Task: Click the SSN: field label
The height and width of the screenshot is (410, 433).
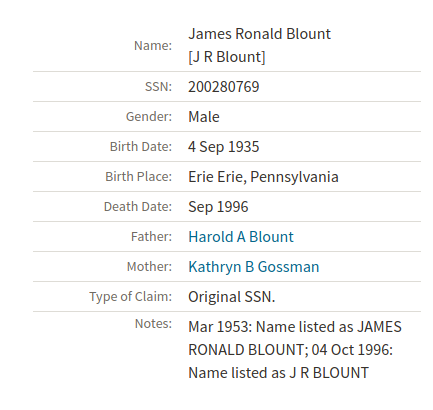Action: (158, 87)
